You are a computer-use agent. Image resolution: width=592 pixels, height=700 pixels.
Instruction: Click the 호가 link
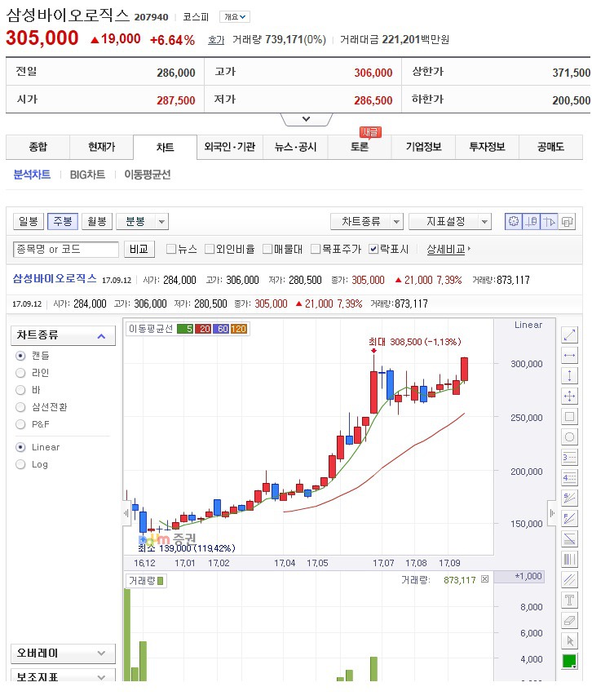pos(216,40)
